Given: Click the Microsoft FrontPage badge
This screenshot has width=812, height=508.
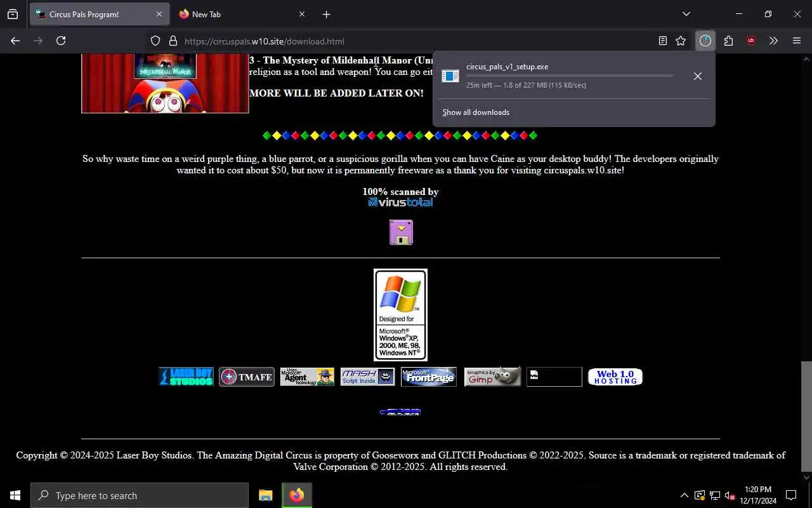Looking at the screenshot, I should pyautogui.click(x=429, y=377).
